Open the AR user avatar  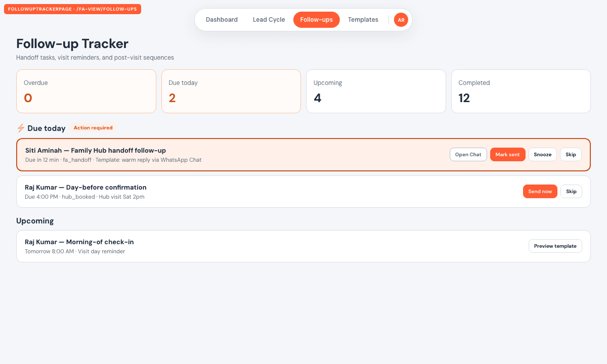[401, 20]
